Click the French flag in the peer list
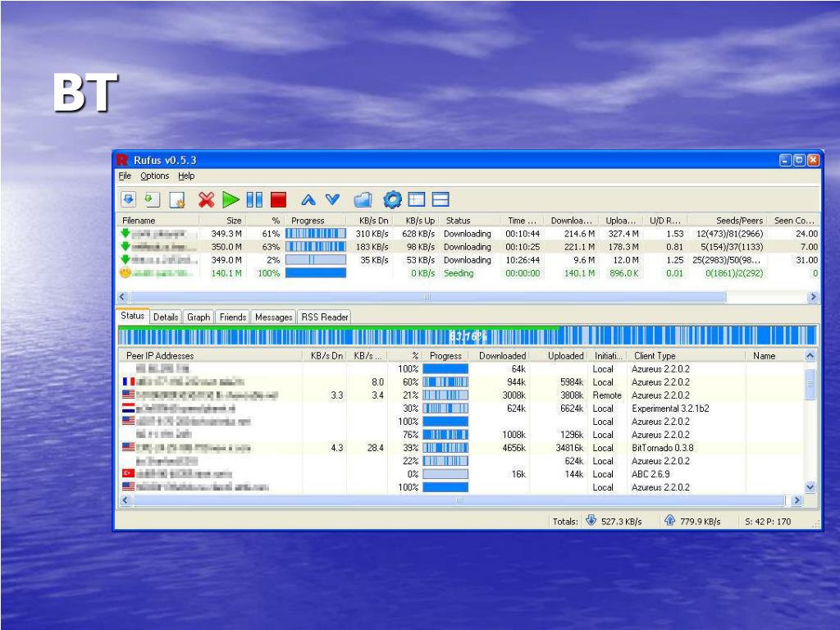This screenshot has width=840, height=630. (129, 381)
